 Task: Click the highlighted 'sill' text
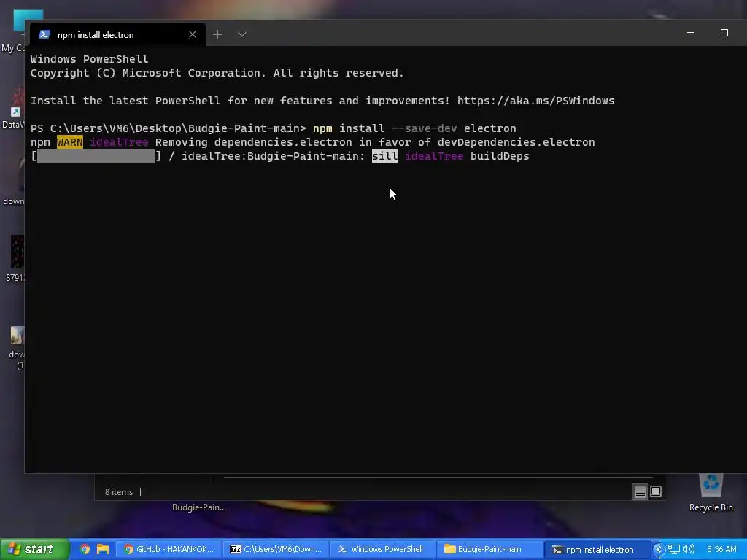[385, 156]
